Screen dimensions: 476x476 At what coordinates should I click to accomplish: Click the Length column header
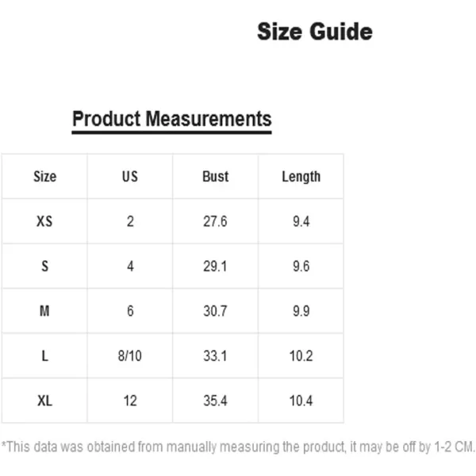pyautogui.click(x=301, y=177)
